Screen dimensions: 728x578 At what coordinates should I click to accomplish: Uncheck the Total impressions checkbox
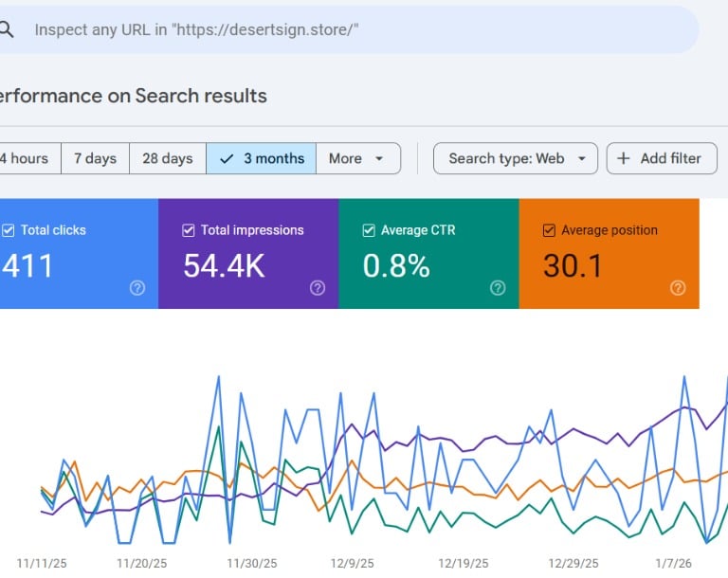tap(189, 230)
